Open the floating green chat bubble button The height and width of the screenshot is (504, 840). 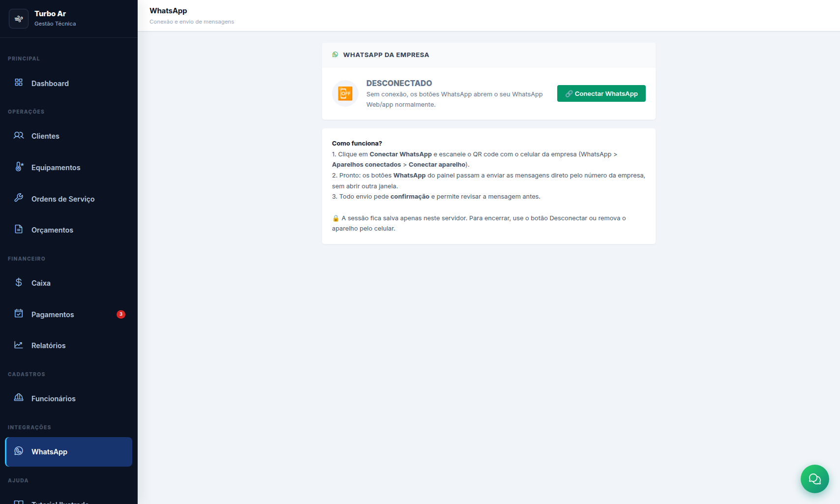click(815, 479)
